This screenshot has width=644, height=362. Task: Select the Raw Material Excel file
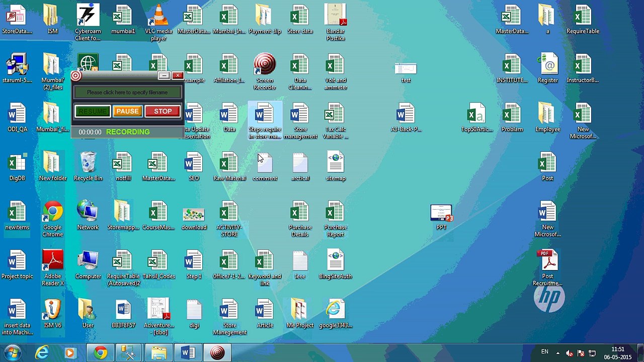click(x=229, y=166)
